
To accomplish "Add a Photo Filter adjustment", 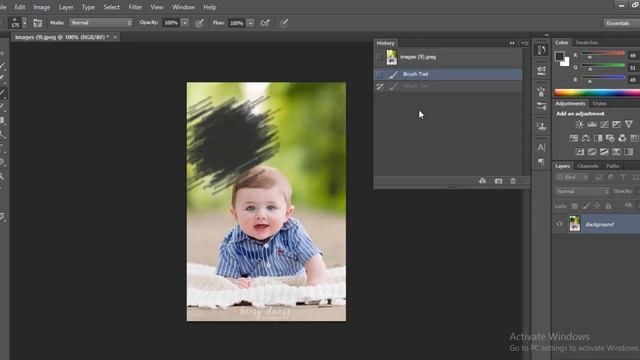I will [x=610, y=138].
